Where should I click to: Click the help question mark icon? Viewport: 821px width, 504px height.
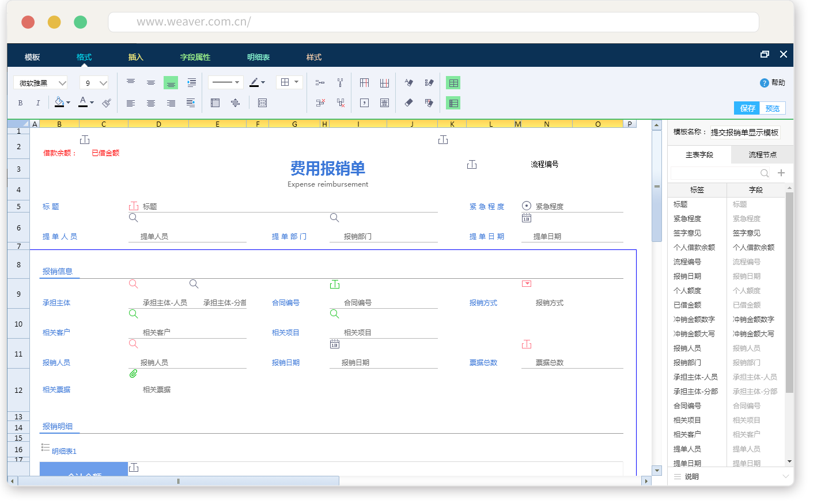click(x=764, y=83)
